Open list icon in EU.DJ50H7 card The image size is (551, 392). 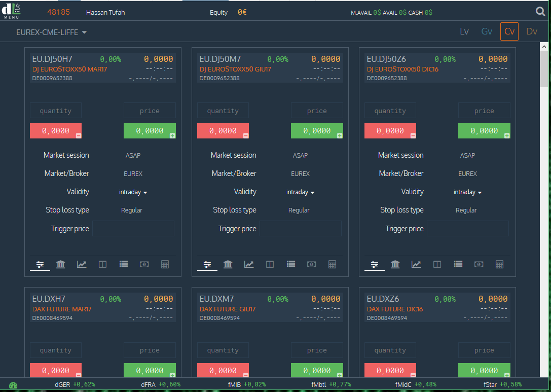tap(123, 264)
